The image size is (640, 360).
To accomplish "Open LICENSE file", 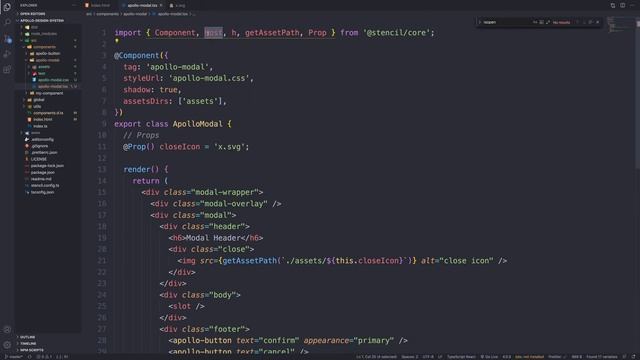I will pos(39,159).
